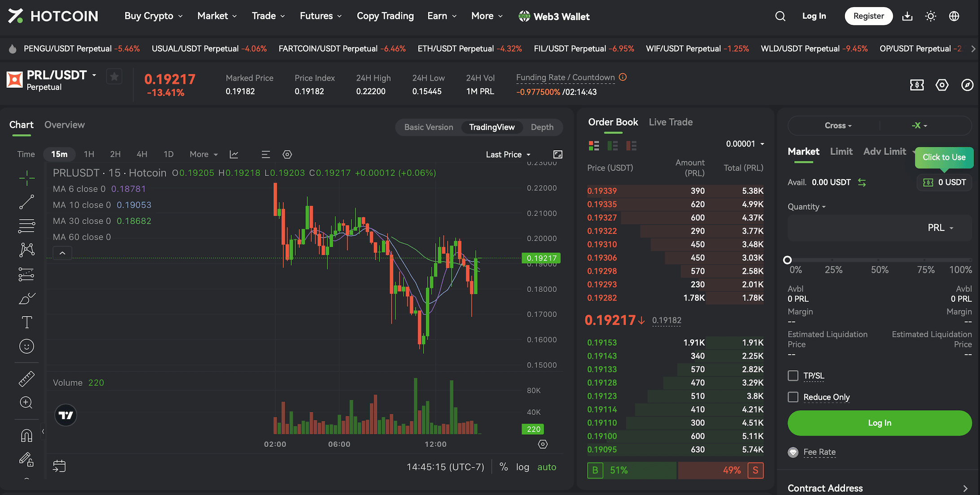Toggle percent scale on chart
The width and height of the screenshot is (980, 495).
coord(504,467)
